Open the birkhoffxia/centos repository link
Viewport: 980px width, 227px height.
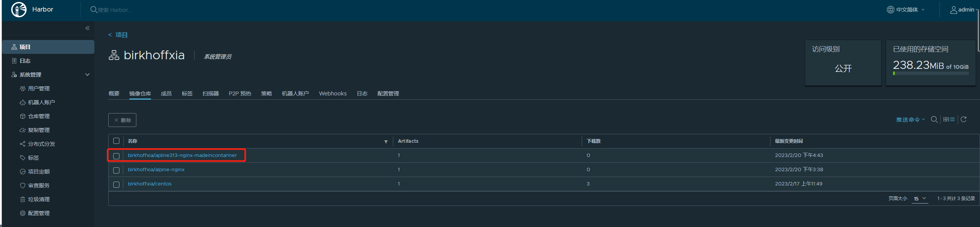click(x=149, y=184)
